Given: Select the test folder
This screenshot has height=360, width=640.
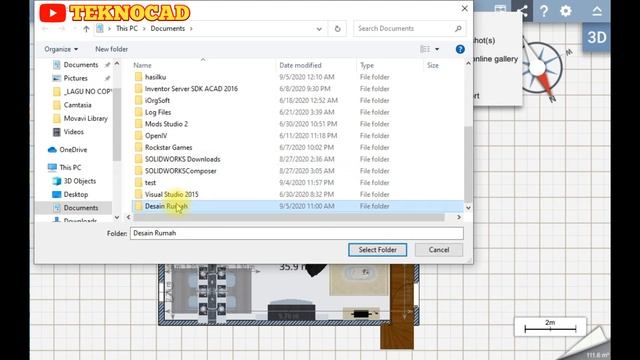Looking at the screenshot, I should click(x=150, y=183).
